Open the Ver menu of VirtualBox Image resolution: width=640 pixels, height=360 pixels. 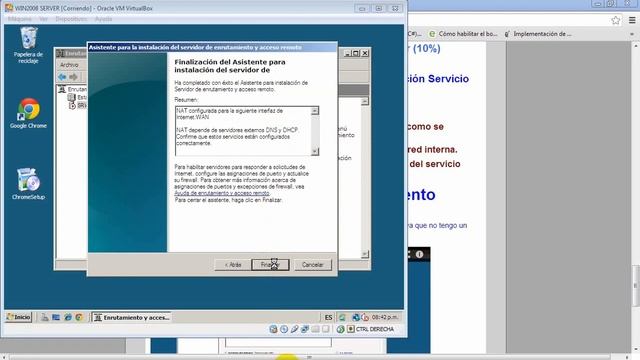[43, 19]
